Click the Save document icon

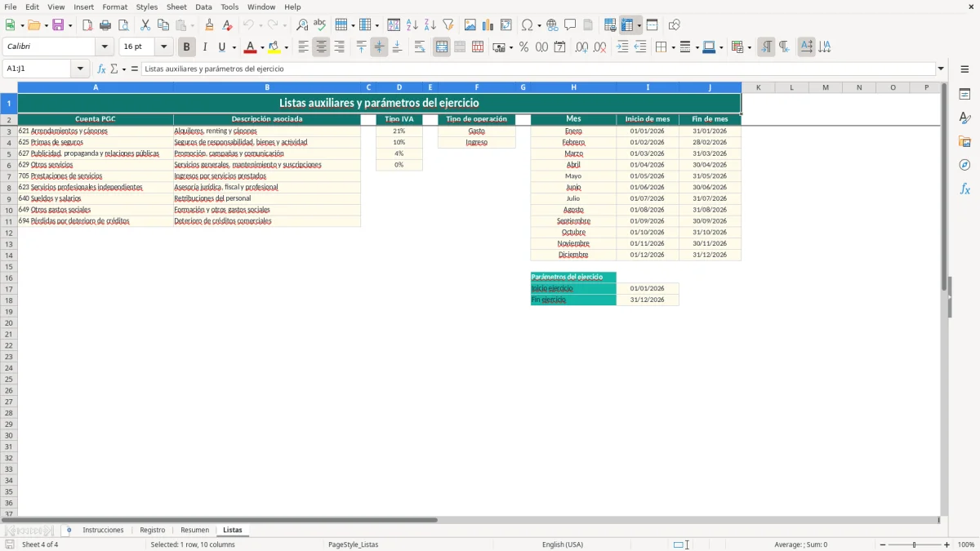click(58, 25)
